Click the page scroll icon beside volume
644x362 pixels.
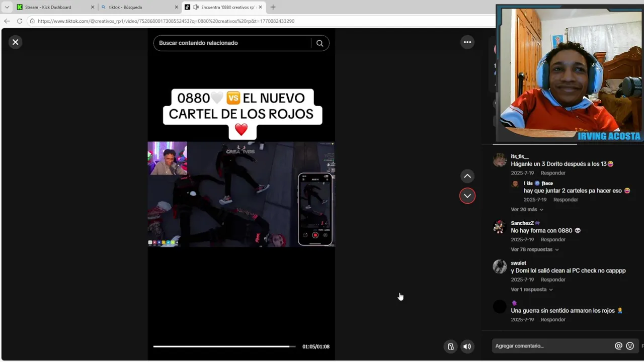click(x=451, y=346)
